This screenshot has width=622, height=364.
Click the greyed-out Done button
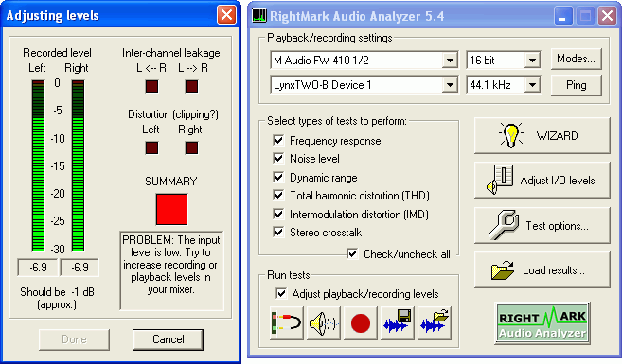(74, 339)
